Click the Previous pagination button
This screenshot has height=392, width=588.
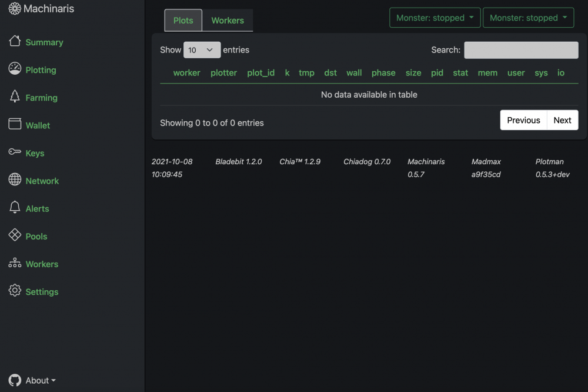(523, 120)
